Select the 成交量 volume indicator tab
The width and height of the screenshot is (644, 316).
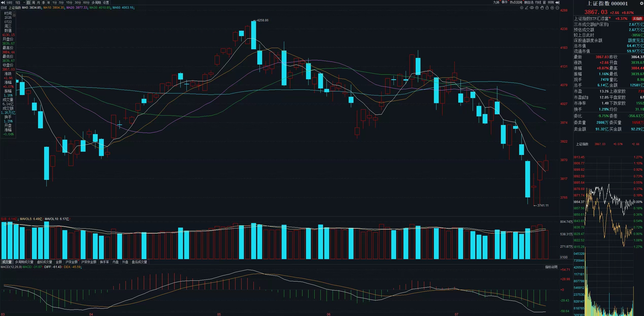7,262
